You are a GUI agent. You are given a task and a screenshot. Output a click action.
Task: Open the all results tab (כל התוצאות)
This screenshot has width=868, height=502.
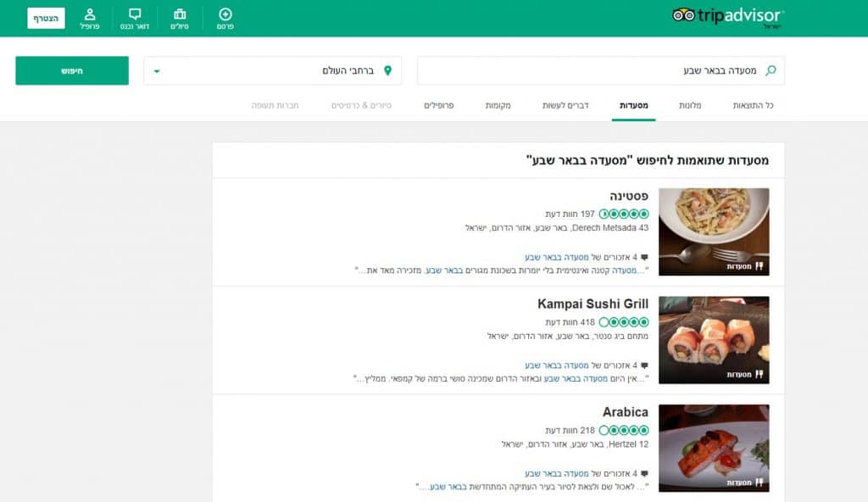[754, 105]
